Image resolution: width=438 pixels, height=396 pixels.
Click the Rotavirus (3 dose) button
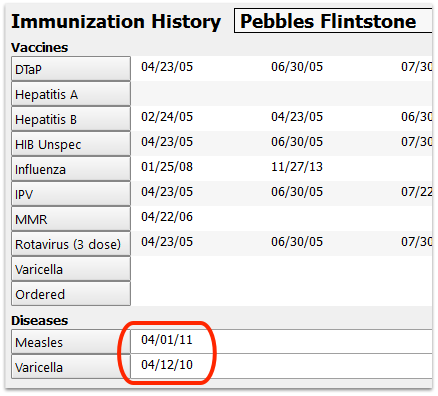pos(71,244)
